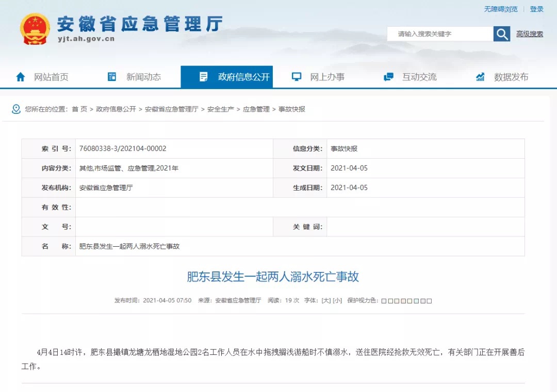This screenshot has width=557, height=392.
Task: Focus the 请输入搜索关键字 search field
Action: pyautogui.click(x=440, y=33)
